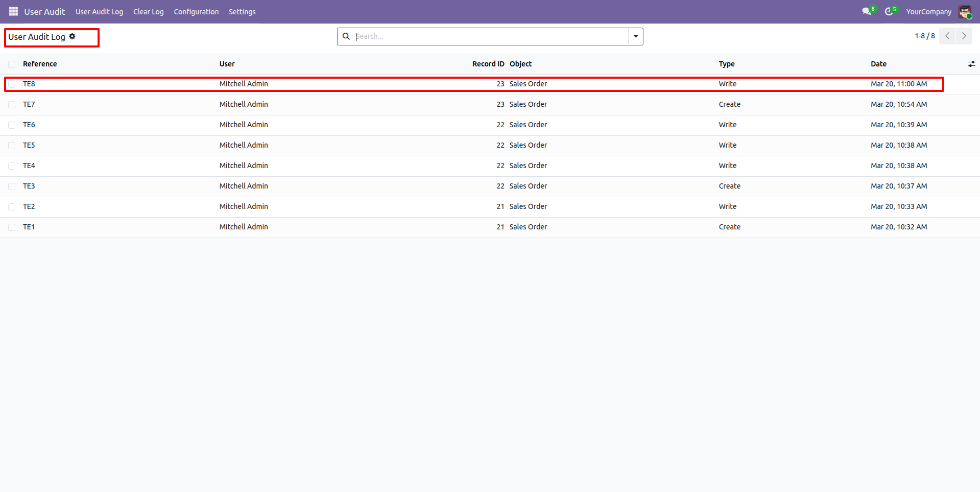Screen dimensions: 980x492
Task: Click the magnifying glass search icon
Action: [346, 36]
